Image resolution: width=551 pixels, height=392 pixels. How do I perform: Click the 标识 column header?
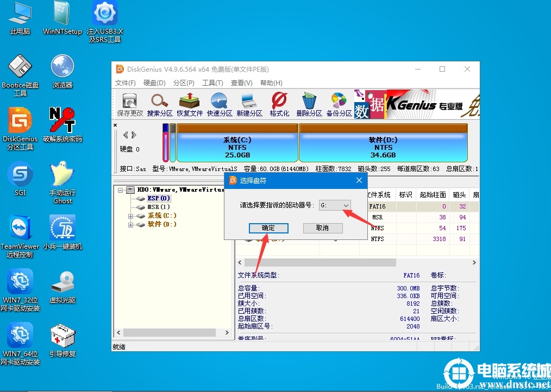(405, 194)
